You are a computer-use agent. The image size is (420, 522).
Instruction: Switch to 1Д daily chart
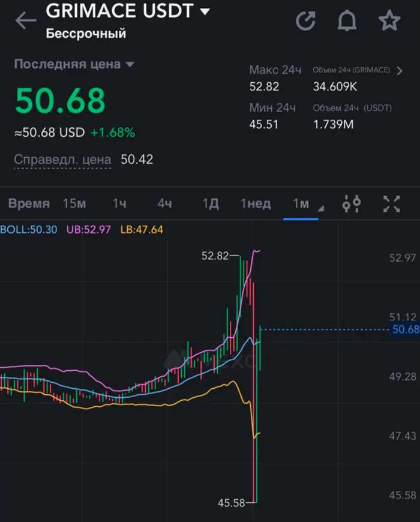(x=210, y=204)
